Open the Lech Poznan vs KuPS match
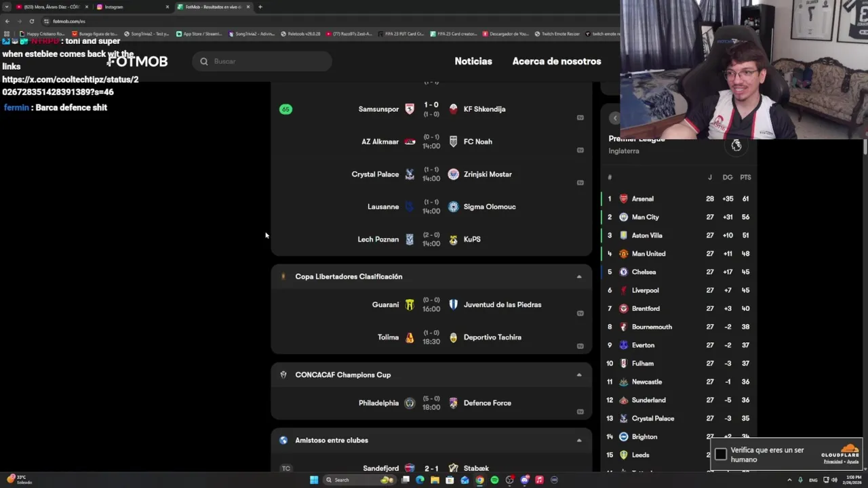The height and width of the screenshot is (488, 868). pos(431,239)
